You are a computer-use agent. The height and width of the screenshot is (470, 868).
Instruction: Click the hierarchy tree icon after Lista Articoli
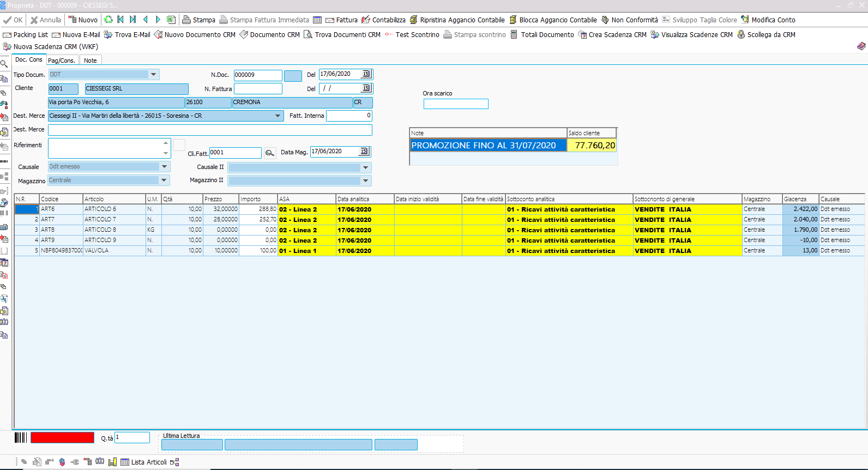[174, 462]
